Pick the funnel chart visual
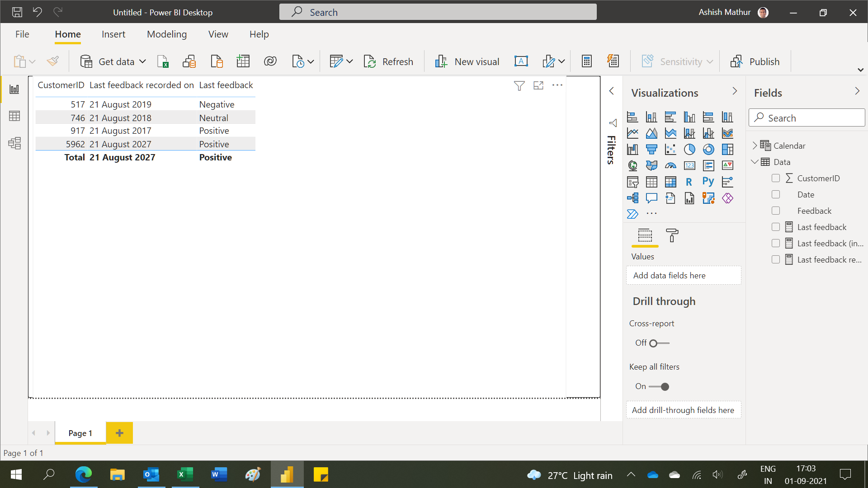This screenshot has width=868, height=488. [651, 150]
